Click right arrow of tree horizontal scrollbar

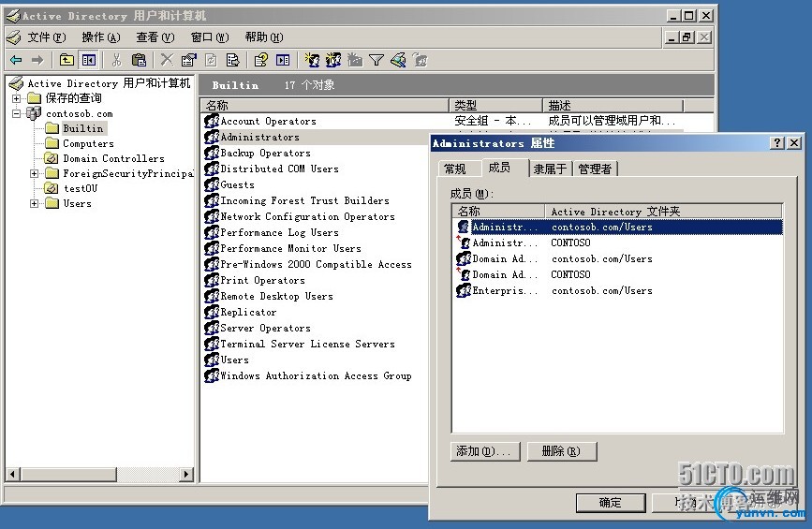tap(186, 475)
